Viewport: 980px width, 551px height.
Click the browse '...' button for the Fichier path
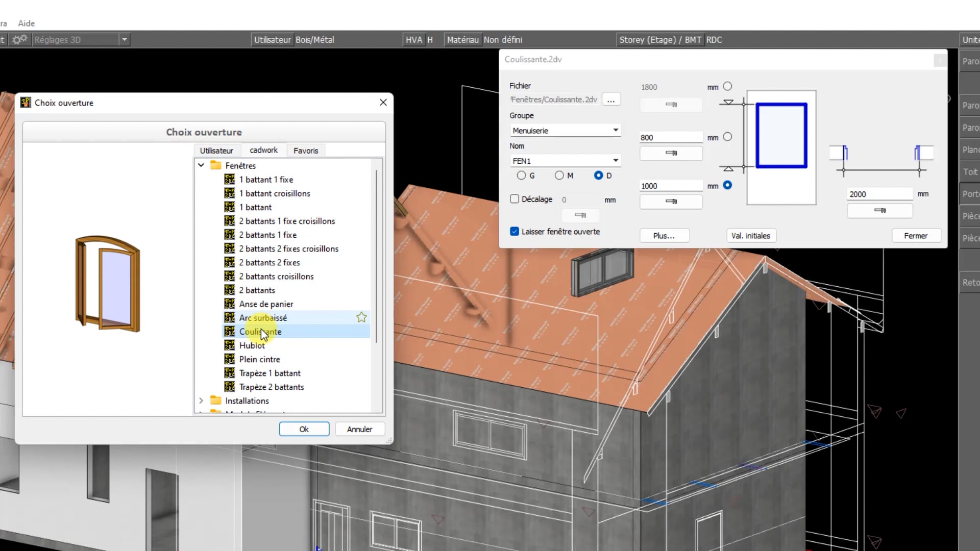[611, 99]
